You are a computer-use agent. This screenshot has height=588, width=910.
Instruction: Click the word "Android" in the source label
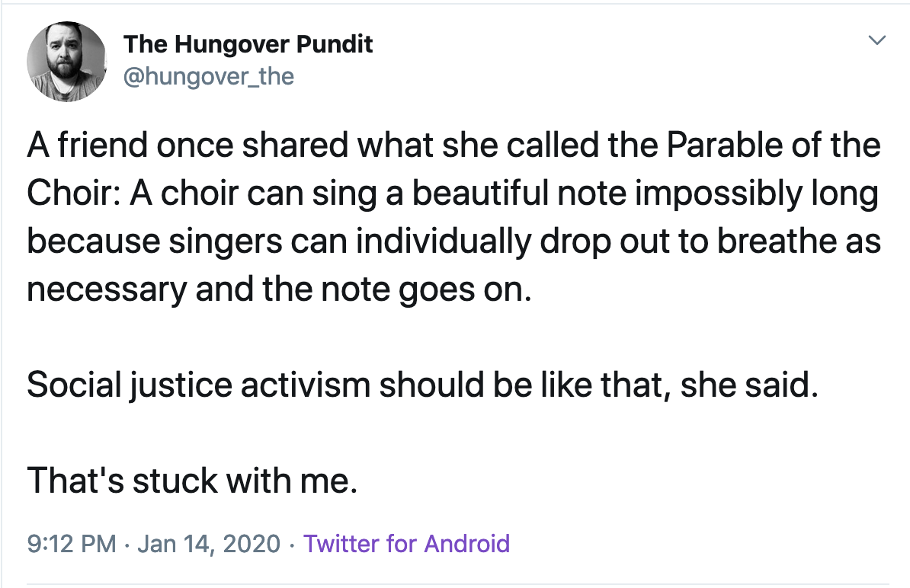coord(466,544)
